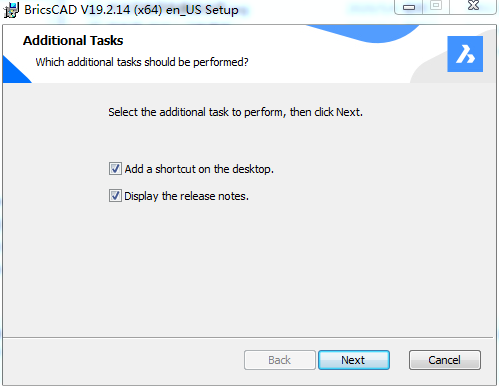Cancel the BricsCAD installation

pyautogui.click(x=445, y=360)
